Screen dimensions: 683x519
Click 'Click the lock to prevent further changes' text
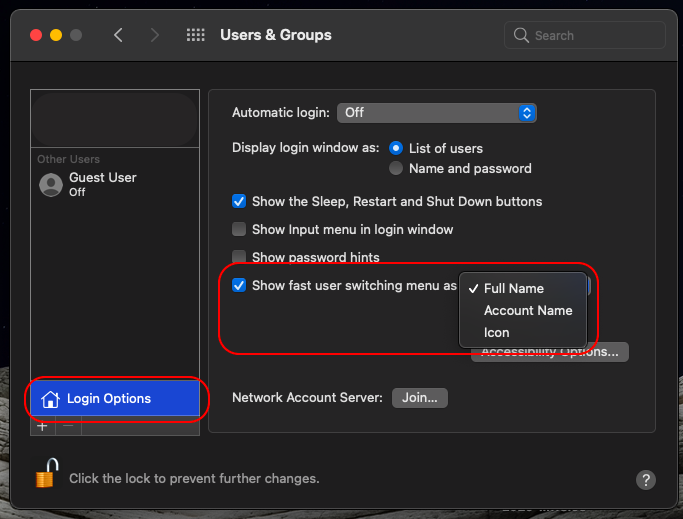[x=194, y=478]
